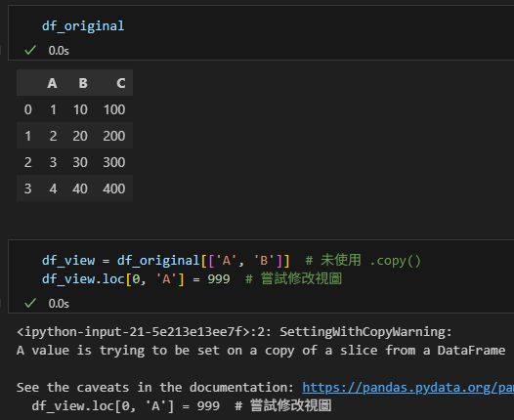Click cell value 10 in column B
The width and height of the screenshot is (514, 420).
[x=80, y=109]
